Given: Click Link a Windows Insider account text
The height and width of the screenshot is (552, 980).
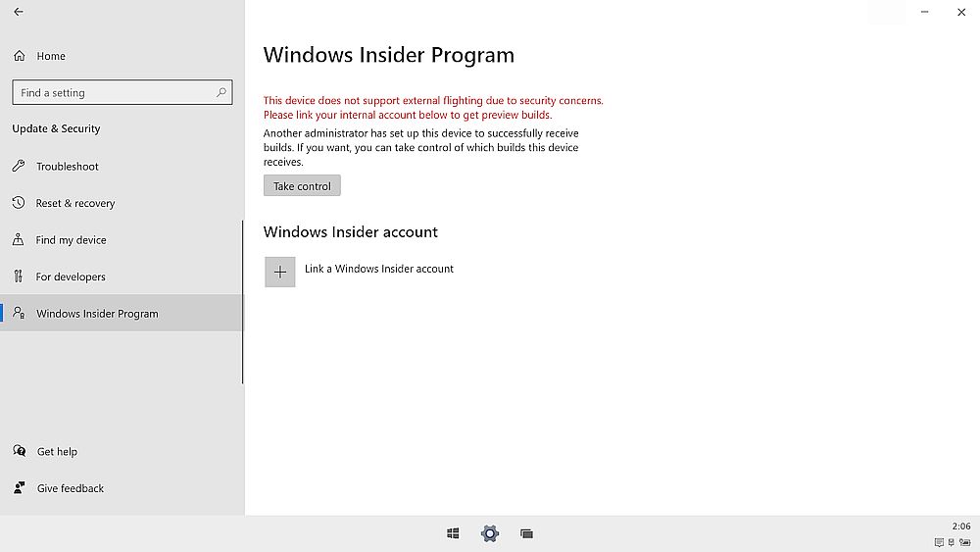Looking at the screenshot, I should point(379,269).
